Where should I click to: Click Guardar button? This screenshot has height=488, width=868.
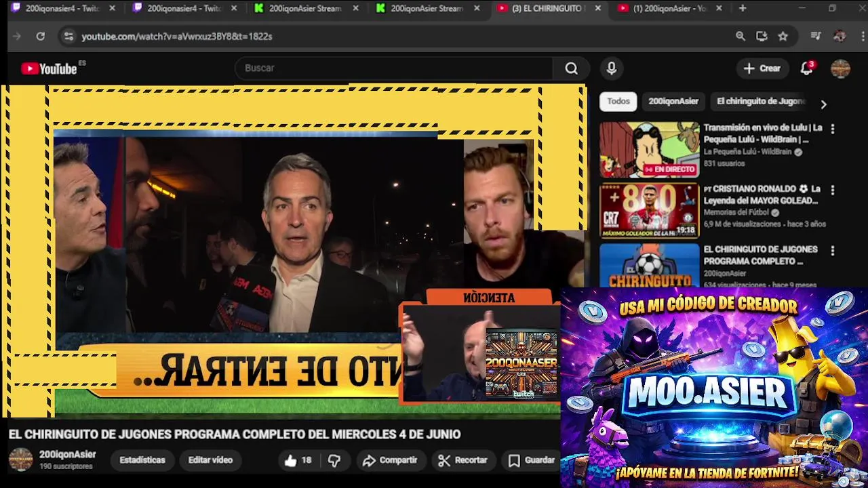pyautogui.click(x=532, y=460)
